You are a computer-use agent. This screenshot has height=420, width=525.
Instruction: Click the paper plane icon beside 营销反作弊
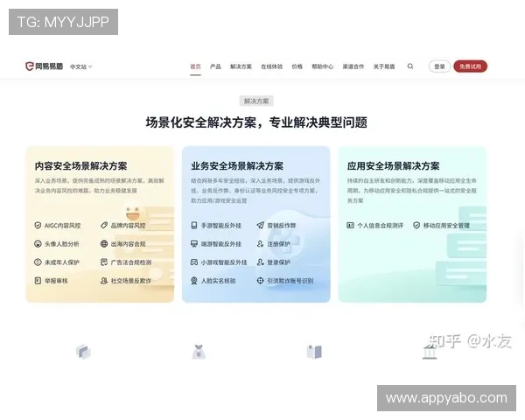[x=260, y=225]
